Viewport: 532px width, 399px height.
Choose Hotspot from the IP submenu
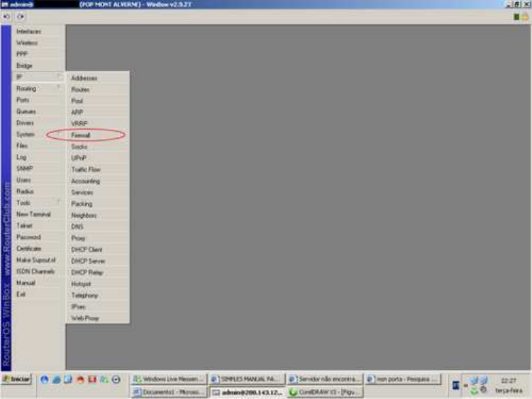click(x=81, y=283)
